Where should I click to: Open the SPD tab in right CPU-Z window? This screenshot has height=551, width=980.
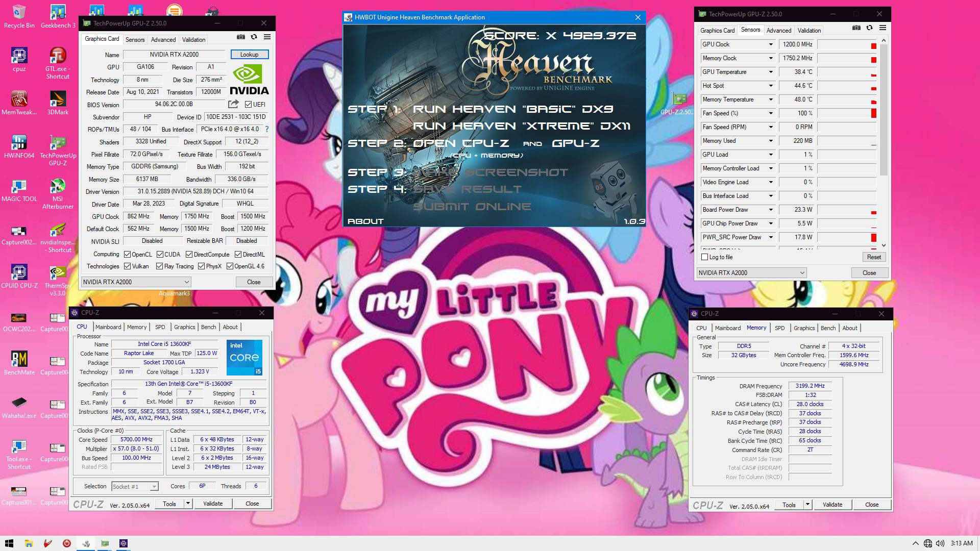(x=779, y=328)
